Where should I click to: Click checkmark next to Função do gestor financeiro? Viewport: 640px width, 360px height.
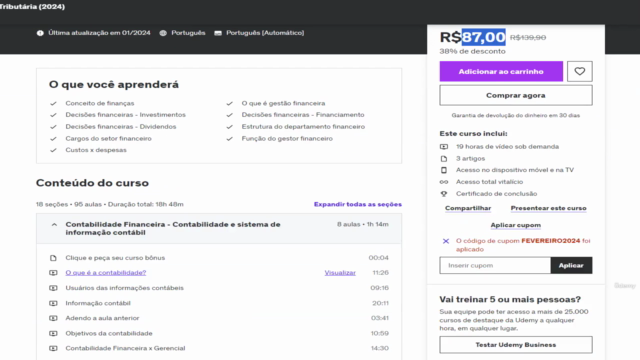click(x=229, y=139)
